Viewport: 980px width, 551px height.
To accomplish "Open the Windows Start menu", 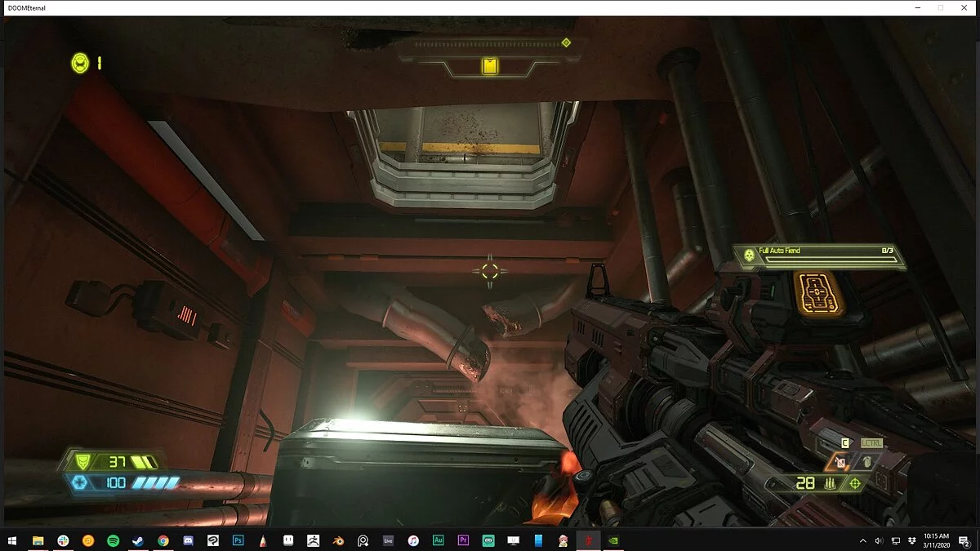I will coord(11,540).
